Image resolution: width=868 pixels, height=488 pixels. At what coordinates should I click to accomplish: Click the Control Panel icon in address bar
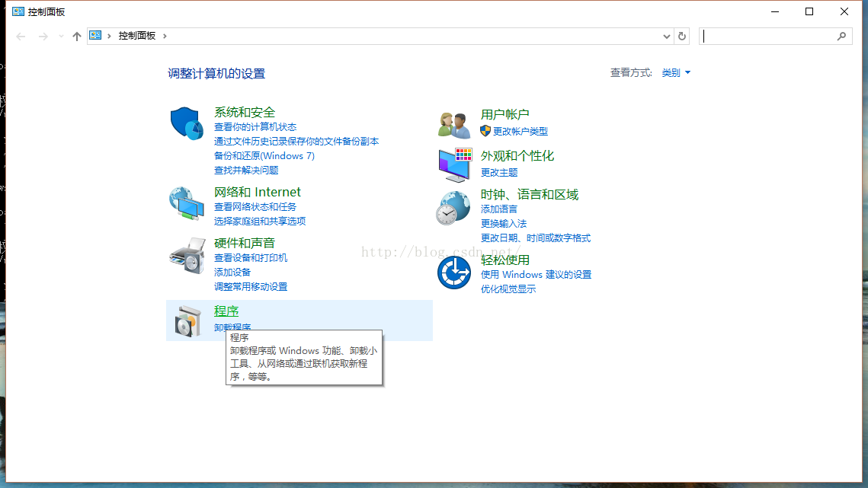click(95, 36)
